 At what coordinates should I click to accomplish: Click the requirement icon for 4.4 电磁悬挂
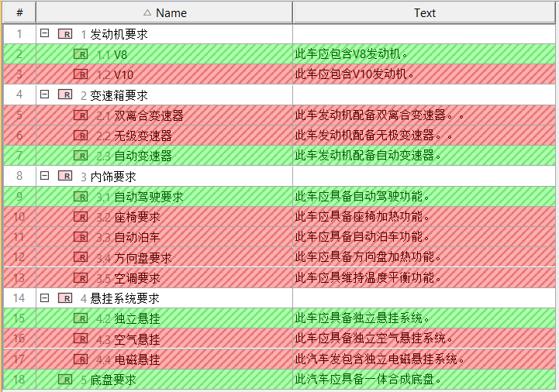81,359
